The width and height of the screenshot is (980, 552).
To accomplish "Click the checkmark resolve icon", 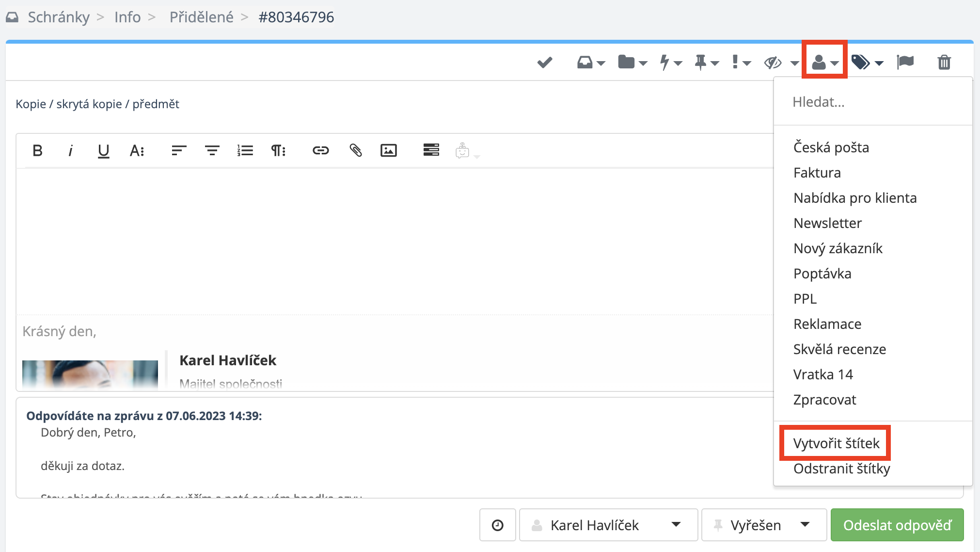I will pyautogui.click(x=545, y=63).
